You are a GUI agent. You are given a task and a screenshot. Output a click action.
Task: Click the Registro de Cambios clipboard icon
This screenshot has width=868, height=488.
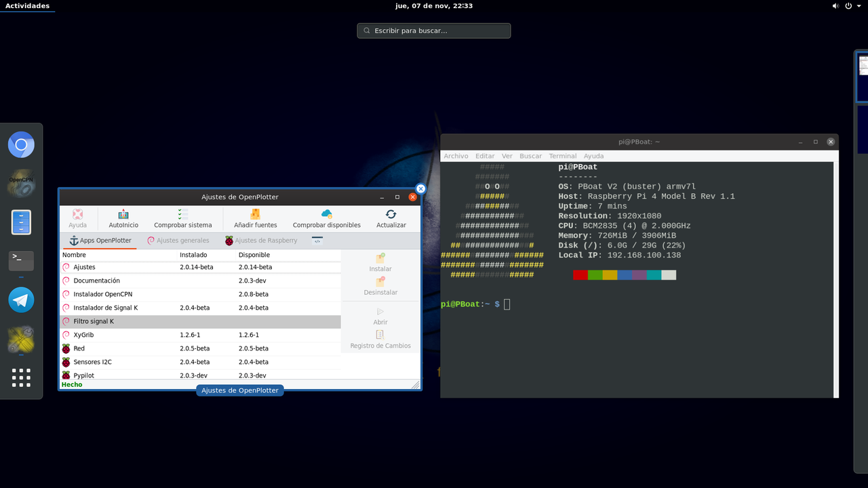point(380,335)
